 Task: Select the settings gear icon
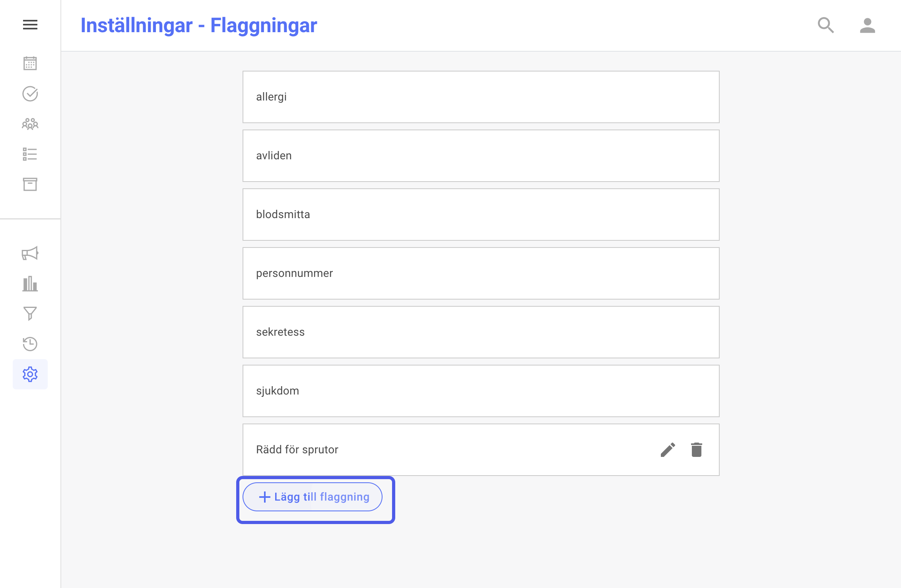pos(30,374)
